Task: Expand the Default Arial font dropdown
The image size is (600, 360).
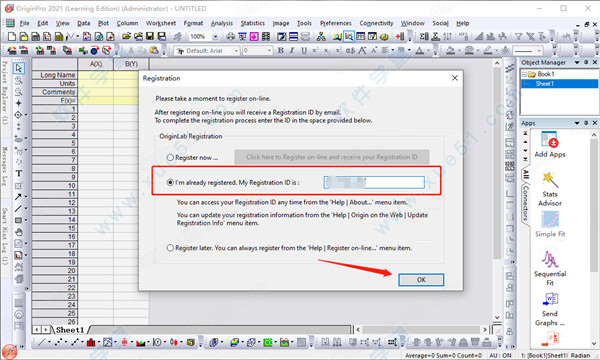Action: click(236, 50)
